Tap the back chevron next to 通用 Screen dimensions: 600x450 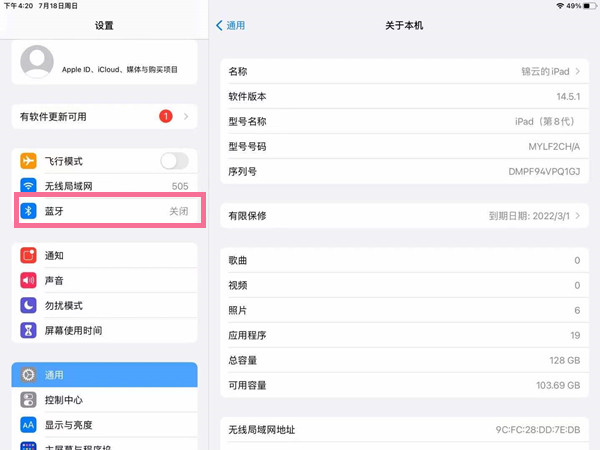point(219,26)
